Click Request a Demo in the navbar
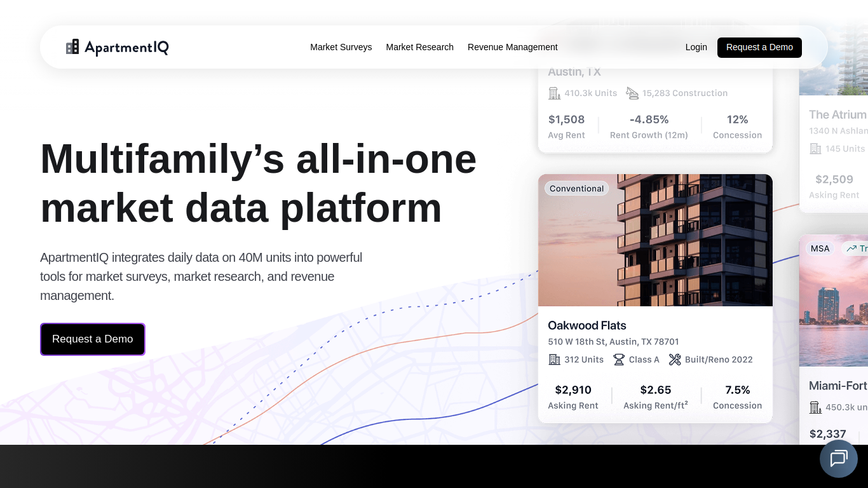 [x=759, y=48]
